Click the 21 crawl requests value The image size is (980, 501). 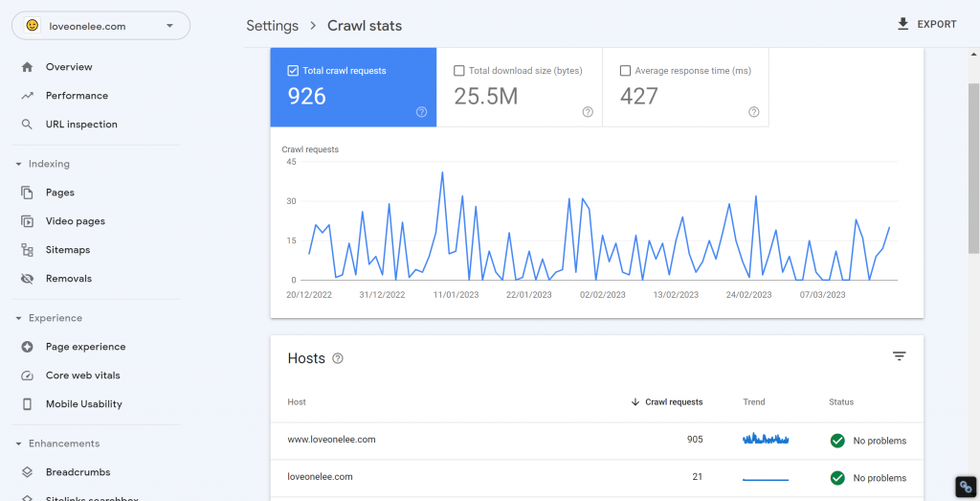point(698,477)
